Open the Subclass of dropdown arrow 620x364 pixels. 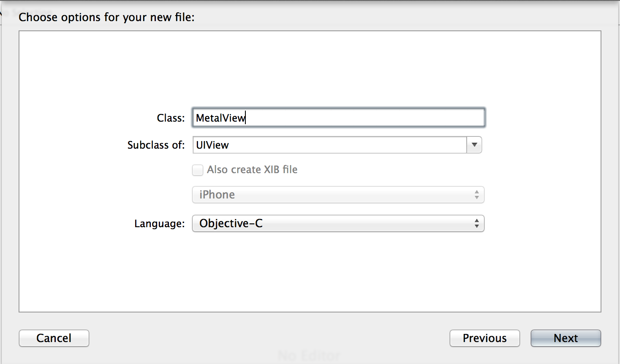(x=474, y=145)
